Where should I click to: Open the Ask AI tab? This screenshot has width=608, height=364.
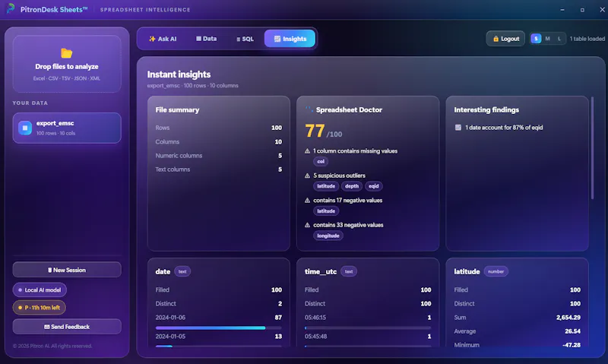[163, 39]
